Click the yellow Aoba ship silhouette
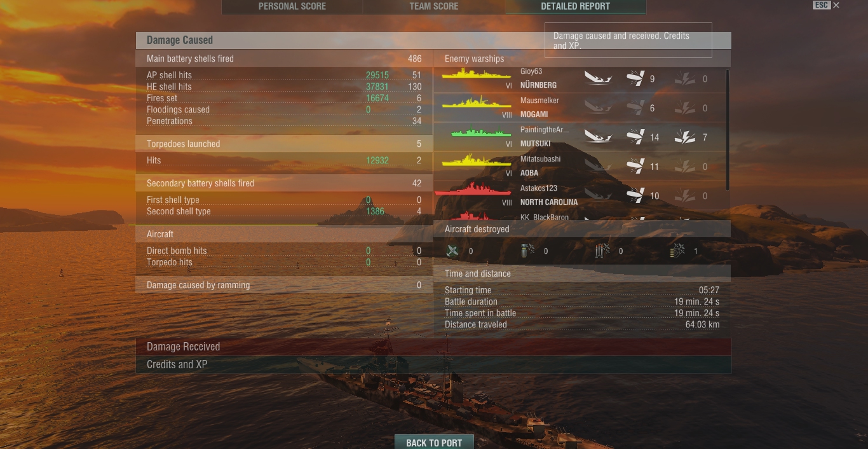 coord(477,160)
